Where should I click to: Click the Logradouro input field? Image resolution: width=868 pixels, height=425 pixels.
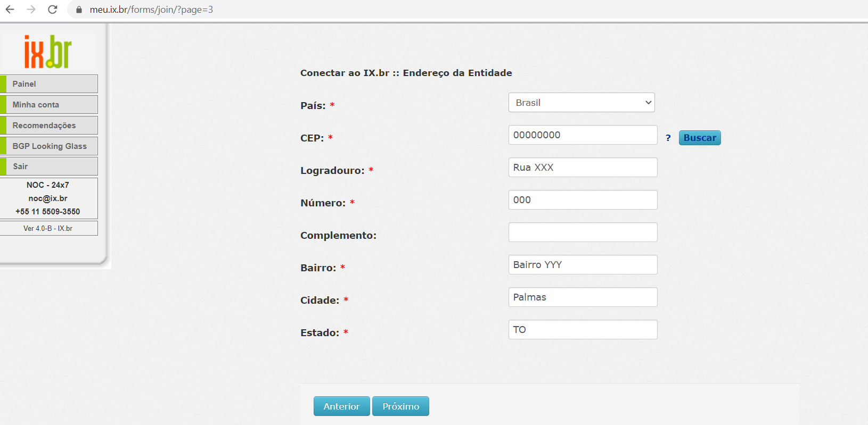tap(583, 168)
